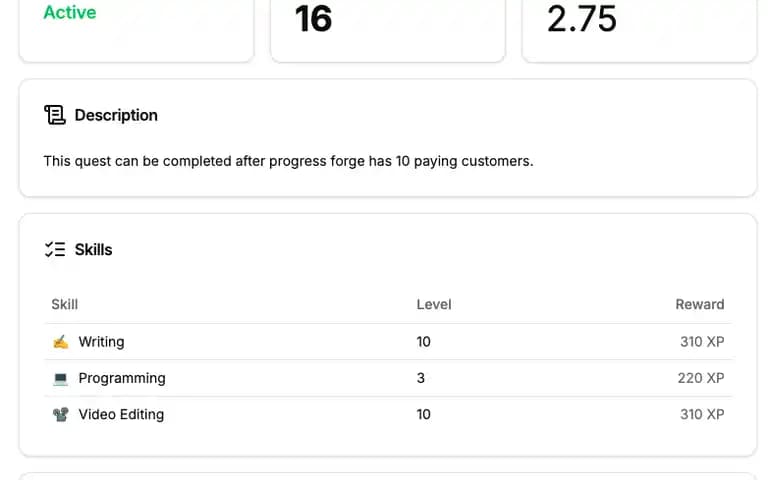768x480 pixels.
Task: Select the Programming skill name
Action: coord(122,378)
